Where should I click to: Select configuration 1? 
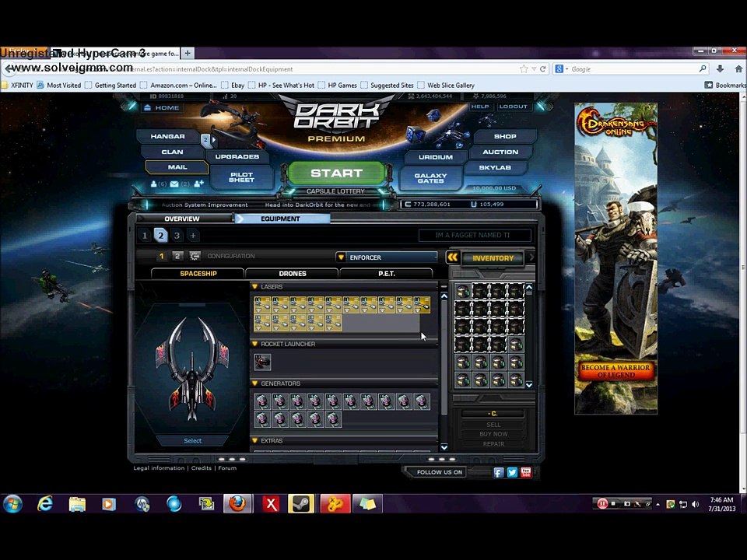[x=162, y=256]
